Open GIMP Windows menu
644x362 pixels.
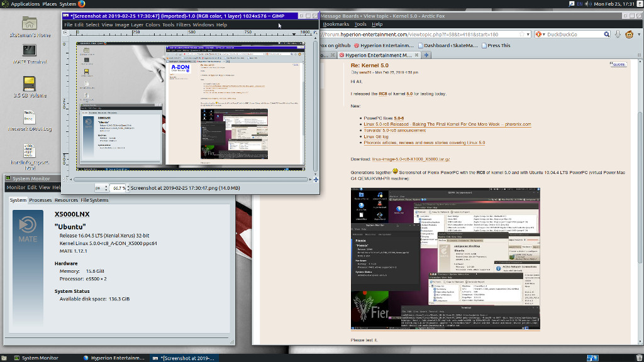pyautogui.click(x=203, y=25)
